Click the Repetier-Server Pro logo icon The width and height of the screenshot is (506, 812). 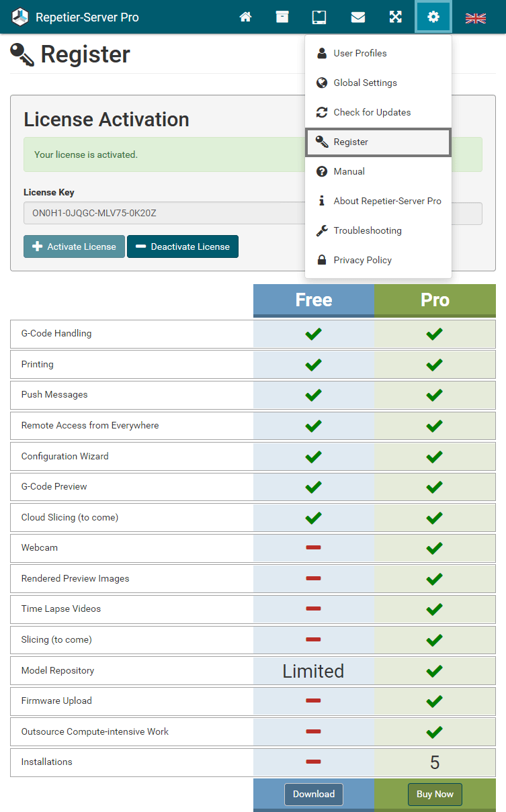[21, 17]
